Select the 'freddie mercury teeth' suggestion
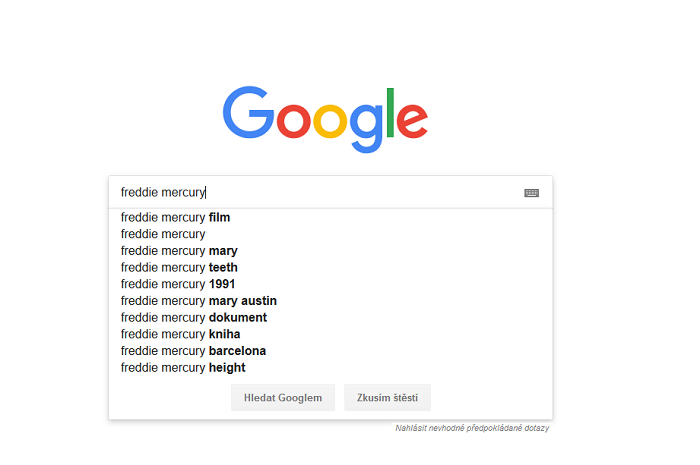This screenshot has width=700, height=465. (179, 268)
